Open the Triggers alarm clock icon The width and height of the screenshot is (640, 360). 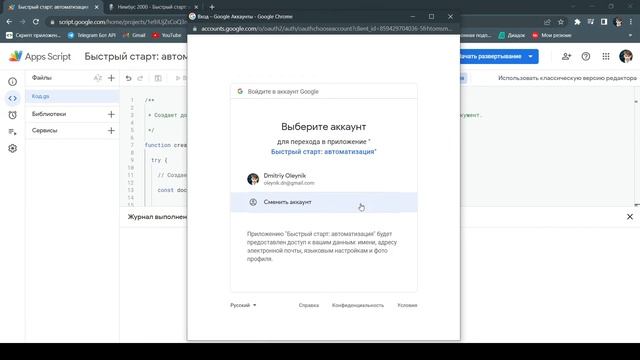[x=13, y=115]
